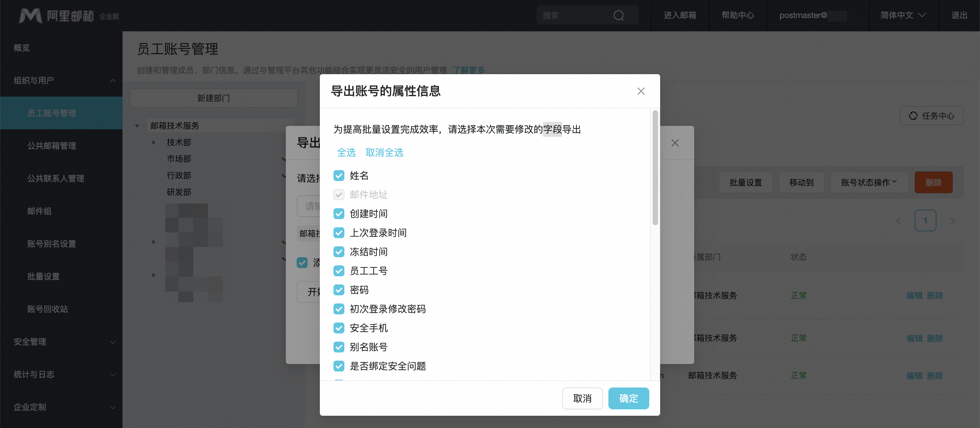This screenshot has width=980, height=428.
Task: Click the refresh icon beside 任务中心
Action: pyautogui.click(x=913, y=116)
